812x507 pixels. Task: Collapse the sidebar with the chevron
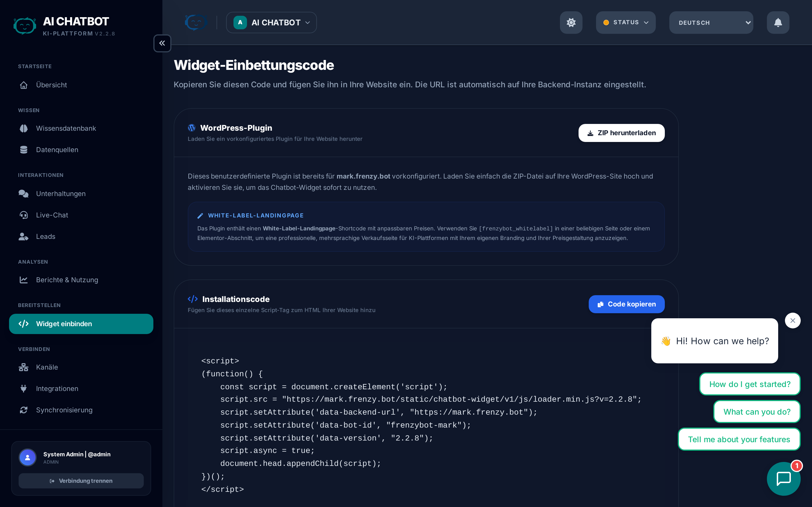[x=162, y=43]
